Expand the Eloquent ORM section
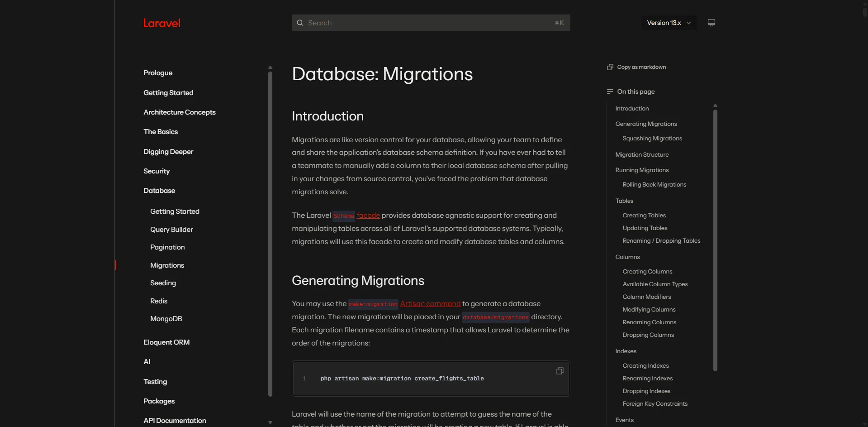 point(166,342)
